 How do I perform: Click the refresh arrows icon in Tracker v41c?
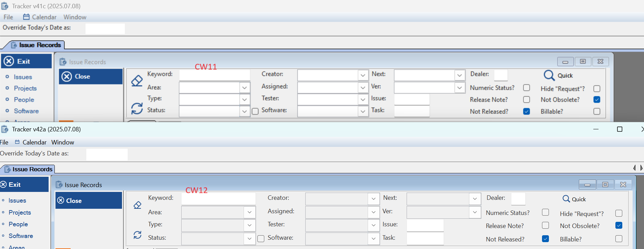coord(137,108)
